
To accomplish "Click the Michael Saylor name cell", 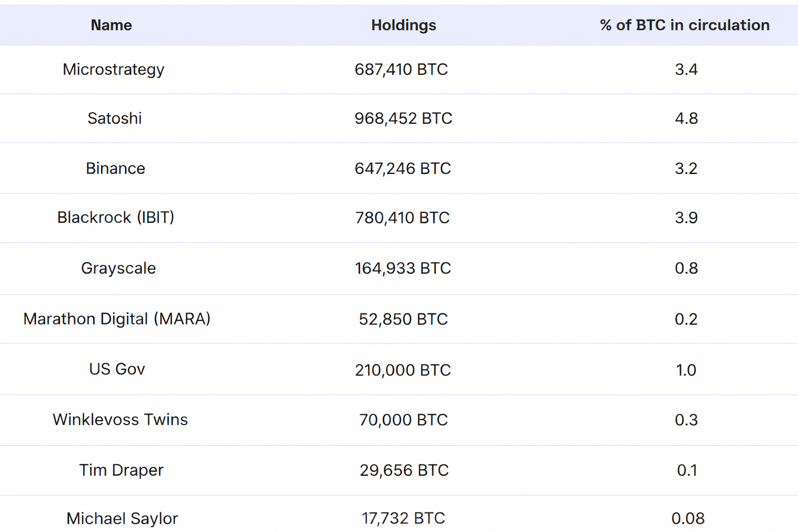I will pyautogui.click(x=122, y=518).
